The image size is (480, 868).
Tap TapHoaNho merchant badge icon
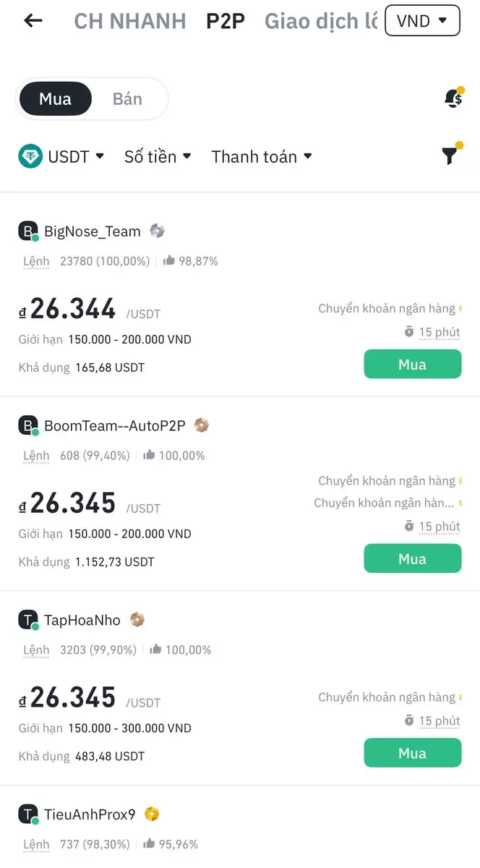tap(137, 620)
